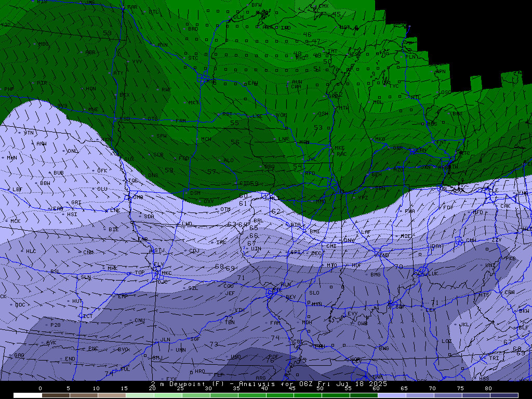This screenshot has width=532, height=399.
Task: Click the EVV station label
Action: pyautogui.click(x=352, y=314)
